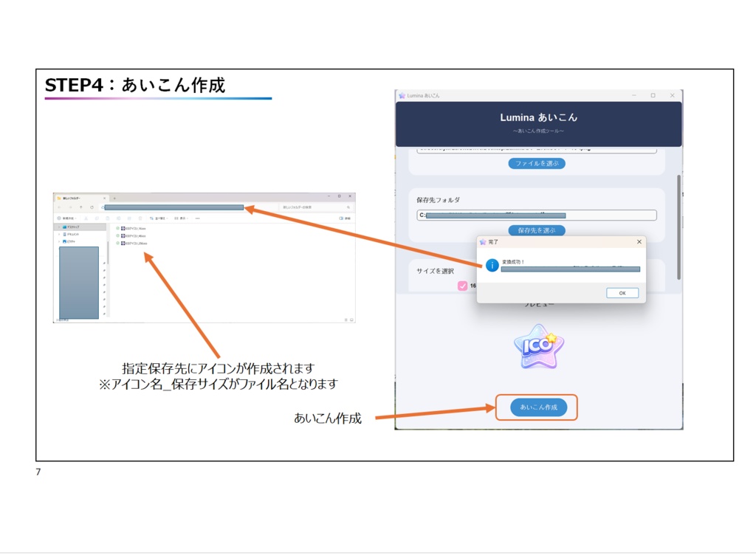Click the ICO star preview image in Lumina
This screenshot has width=756, height=555.
tap(537, 347)
